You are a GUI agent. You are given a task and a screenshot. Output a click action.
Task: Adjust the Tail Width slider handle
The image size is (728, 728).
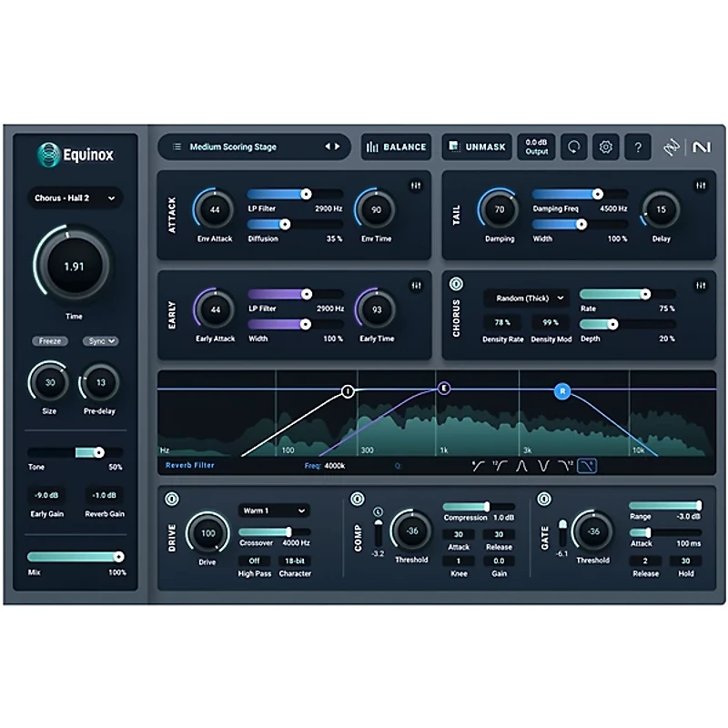pos(581,225)
